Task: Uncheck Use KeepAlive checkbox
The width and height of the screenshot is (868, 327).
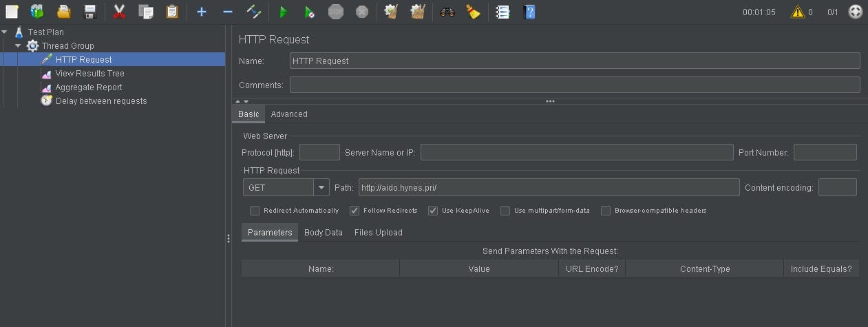Action: (x=433, y=211)
